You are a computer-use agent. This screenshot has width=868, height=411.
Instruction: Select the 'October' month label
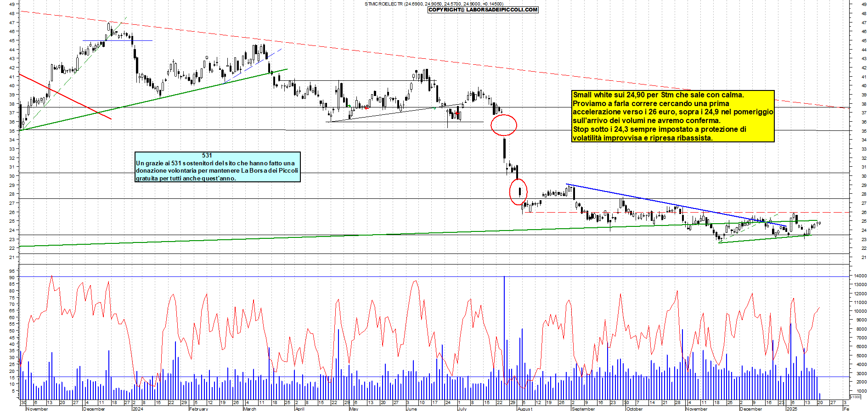635,409
